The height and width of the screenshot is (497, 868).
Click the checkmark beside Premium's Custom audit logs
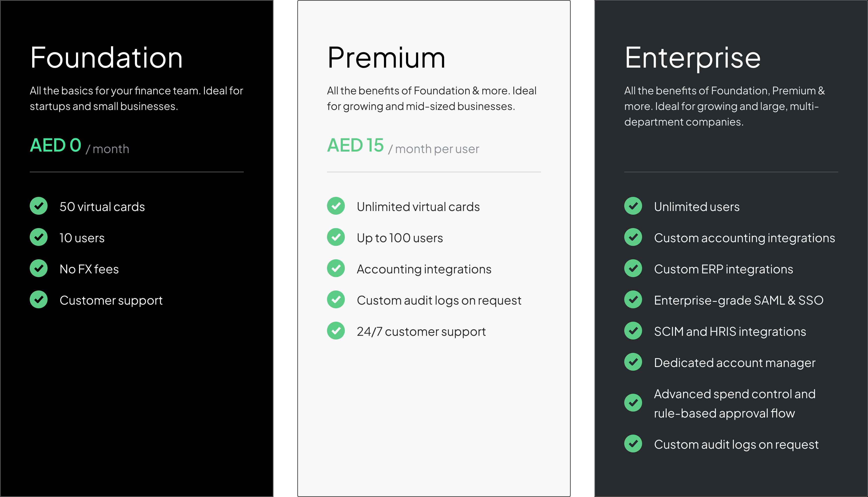336,299
